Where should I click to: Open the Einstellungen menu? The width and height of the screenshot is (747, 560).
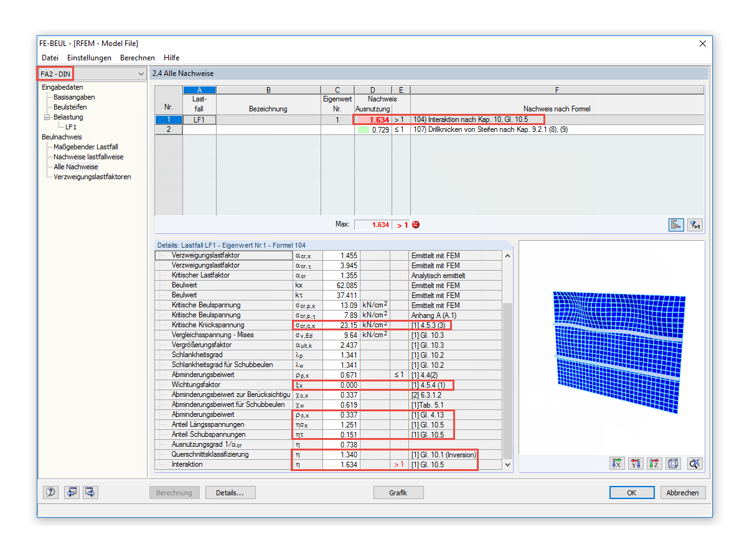89,58
